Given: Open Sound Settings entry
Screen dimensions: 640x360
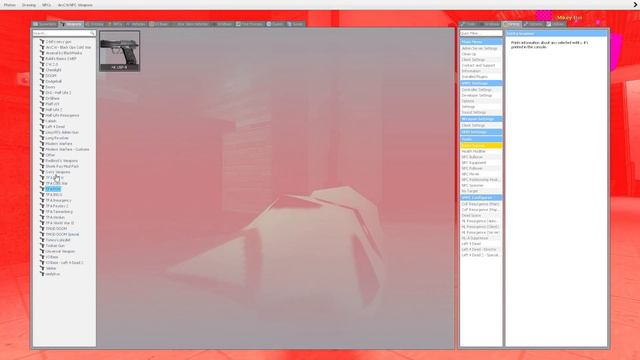Looking at the screenshot, I should tap(481, 112).
